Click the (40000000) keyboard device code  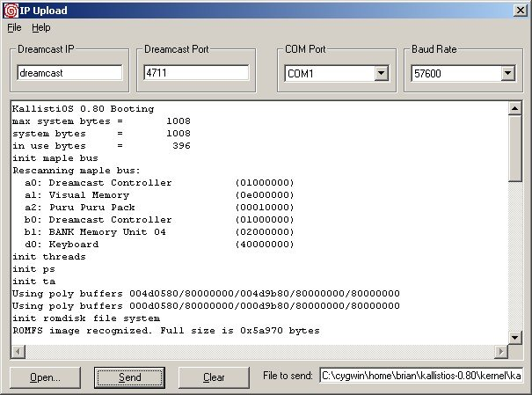[265, 245]
